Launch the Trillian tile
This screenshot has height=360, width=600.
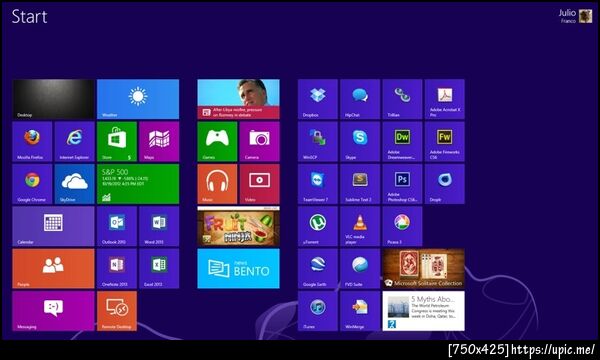(x=402, y=99)
